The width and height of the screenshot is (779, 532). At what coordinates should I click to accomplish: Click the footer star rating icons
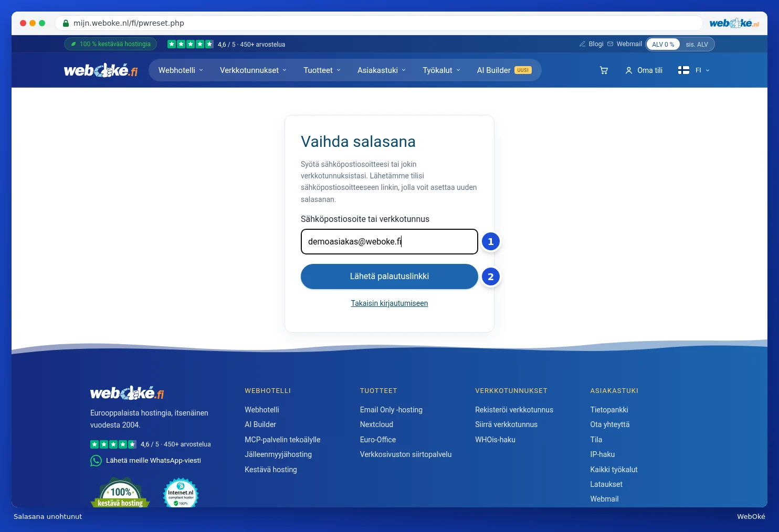[113, 444]
